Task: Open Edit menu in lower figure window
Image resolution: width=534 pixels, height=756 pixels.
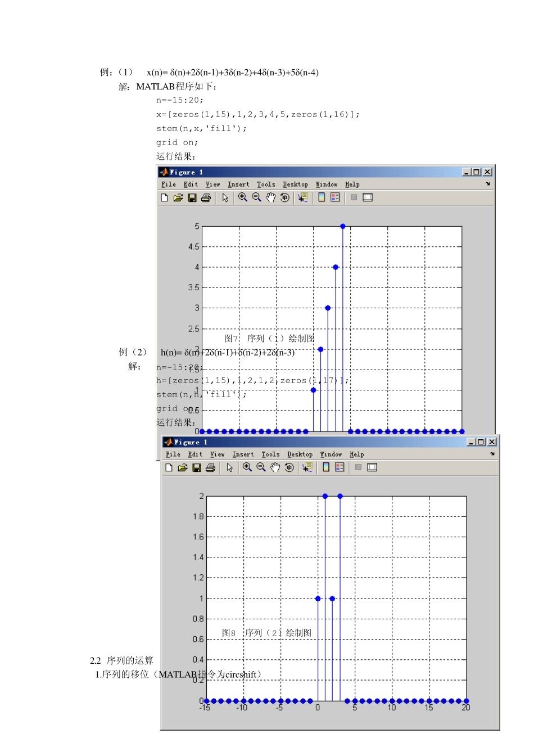Action: [x=195, y=454]
